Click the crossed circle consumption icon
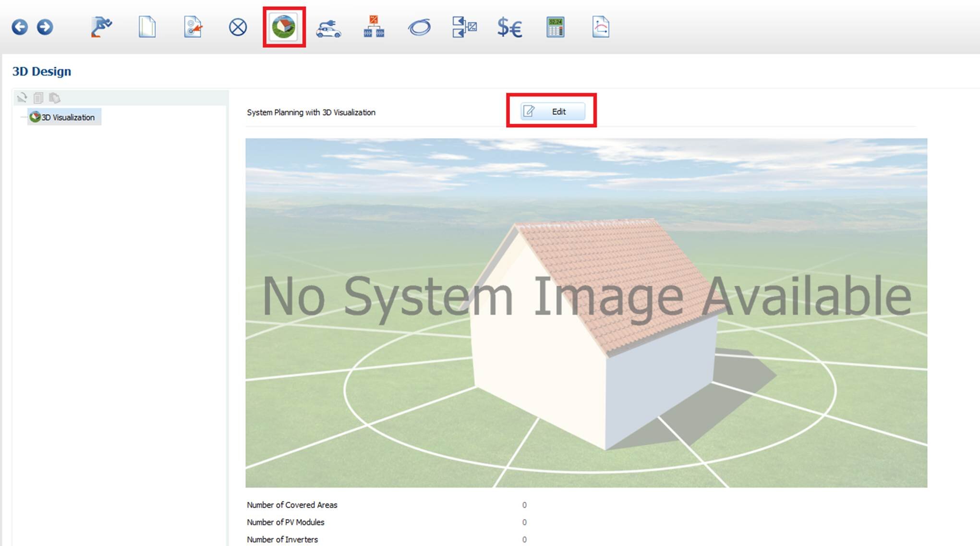Image resolution: width=980 pixels, height=546 pixels. 238,27
